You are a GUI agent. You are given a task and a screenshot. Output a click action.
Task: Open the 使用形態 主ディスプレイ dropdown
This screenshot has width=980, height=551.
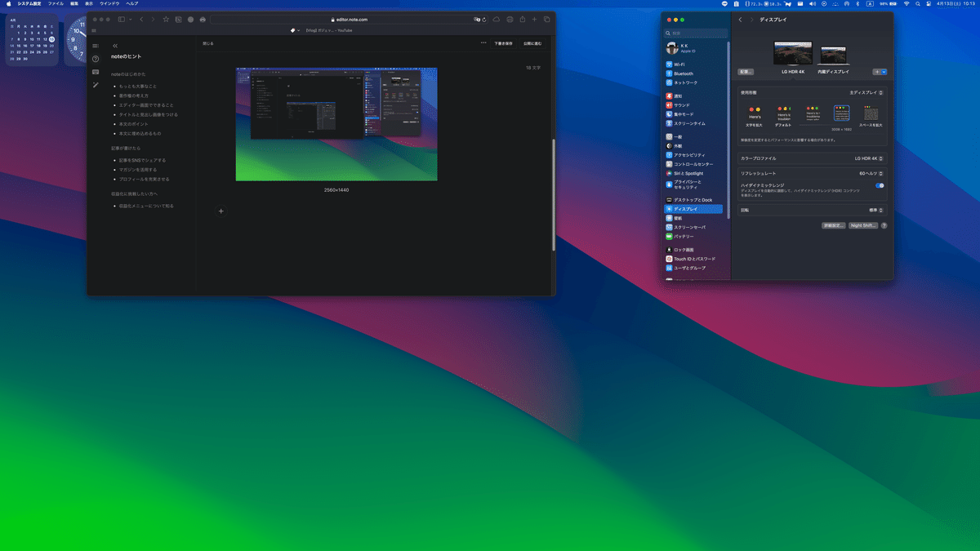pyautogui.click(x=867, y=93)
